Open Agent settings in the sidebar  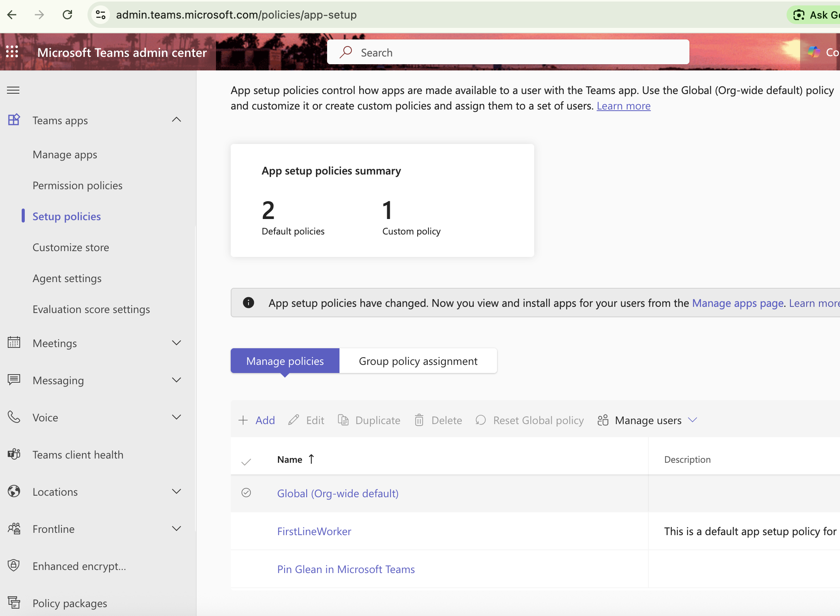67,278
